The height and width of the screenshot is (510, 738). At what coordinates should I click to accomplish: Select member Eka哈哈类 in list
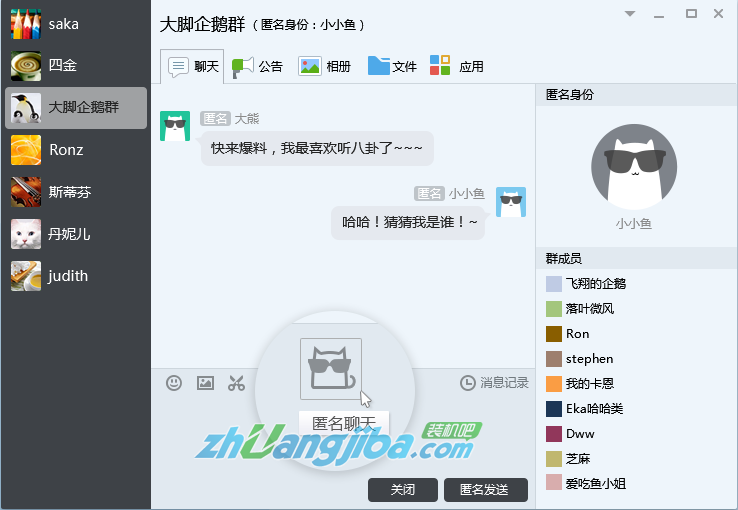click(594, 409)
